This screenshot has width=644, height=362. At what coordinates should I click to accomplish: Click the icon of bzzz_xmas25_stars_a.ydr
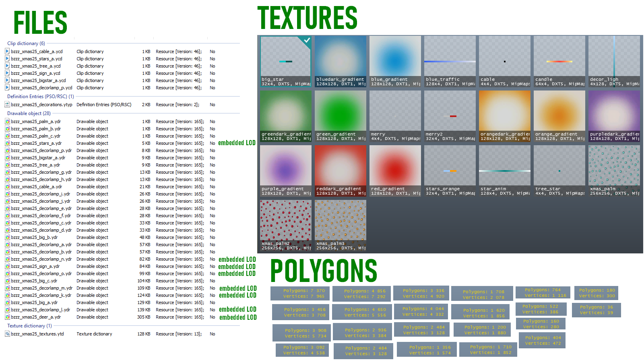pos(7,143)
